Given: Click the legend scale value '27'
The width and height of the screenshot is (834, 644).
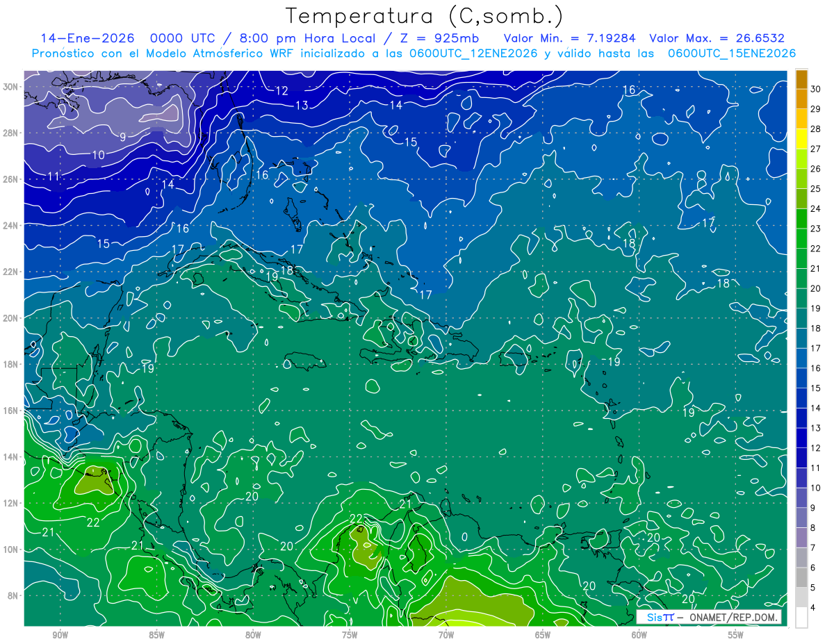Looking at the screenshot, I should click(x=816, y=149).
